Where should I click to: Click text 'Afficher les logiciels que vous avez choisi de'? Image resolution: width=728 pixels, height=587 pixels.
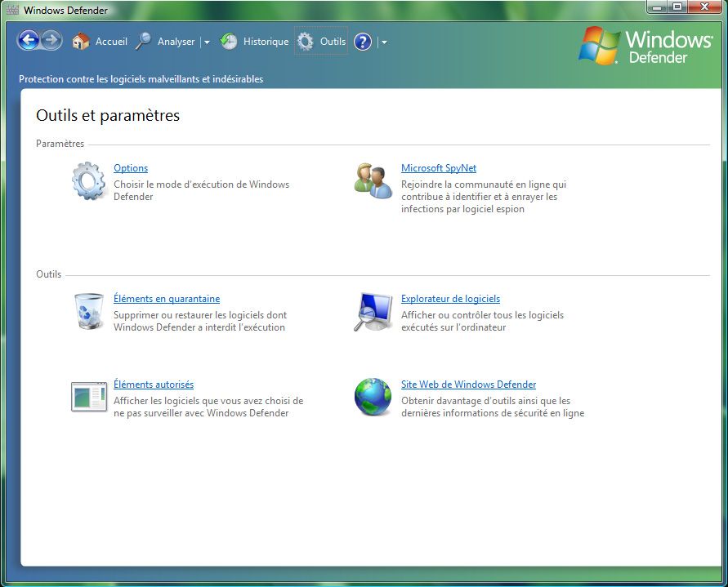click(x=208, y=401)
